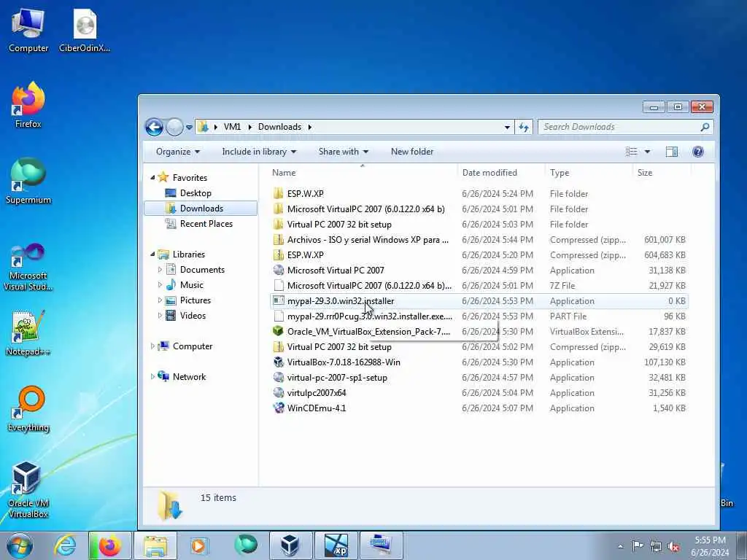Viewport: 747px width, 560px height.
Task: Open Internet Explorer from the taskbar
Action: (x=65, y=545)
